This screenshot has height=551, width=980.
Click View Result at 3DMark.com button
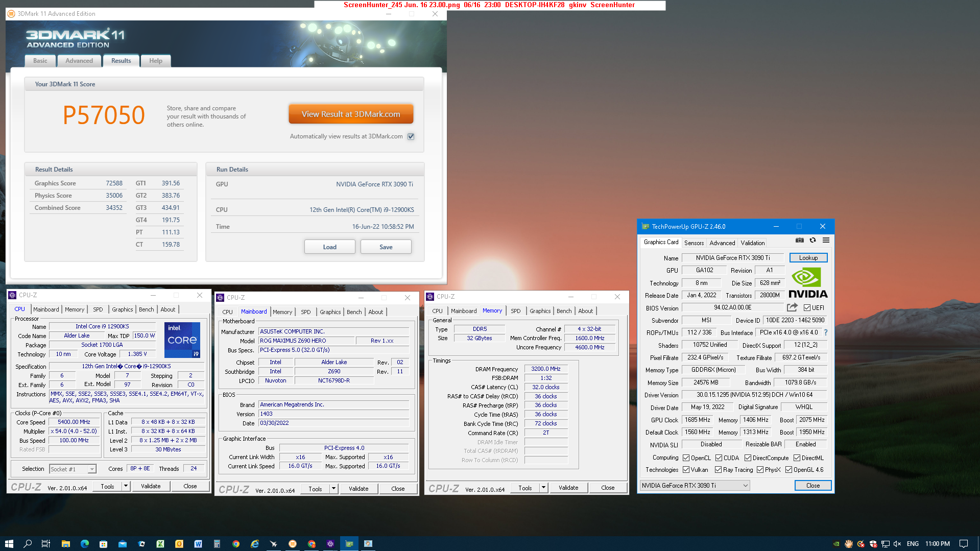[x=351, y=114]
